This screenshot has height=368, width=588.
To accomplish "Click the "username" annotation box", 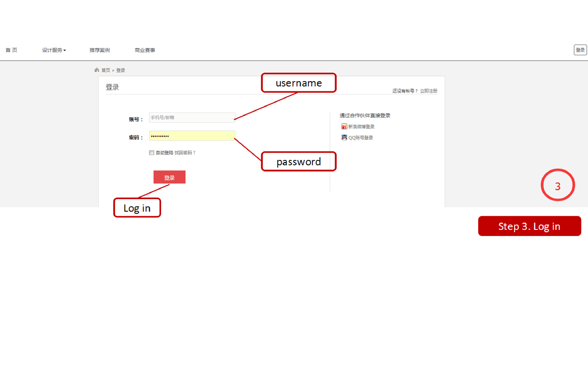I will click(299, 83).
